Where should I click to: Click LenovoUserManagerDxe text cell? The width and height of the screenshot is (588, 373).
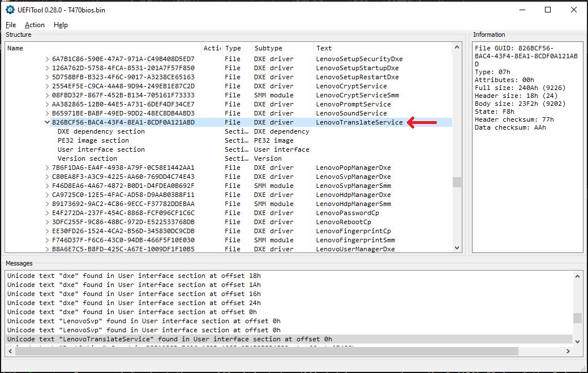pos(355,249)
